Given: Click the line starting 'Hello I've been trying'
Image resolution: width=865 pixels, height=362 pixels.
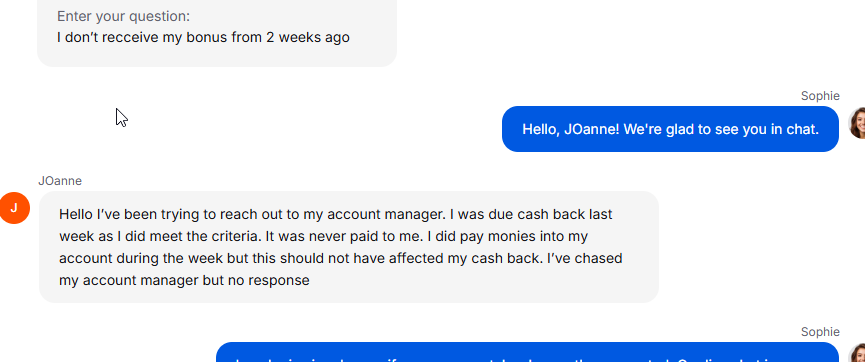Looking at the screenshot, I should (x=335, y=214).
